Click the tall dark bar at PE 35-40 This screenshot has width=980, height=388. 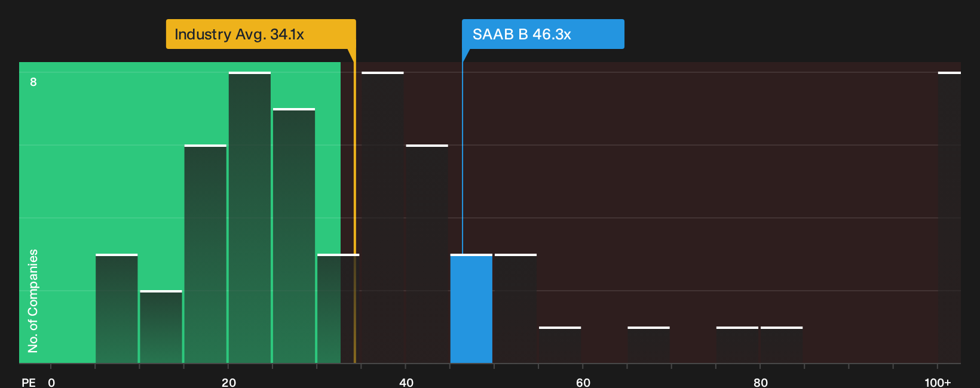coord(382,217)
